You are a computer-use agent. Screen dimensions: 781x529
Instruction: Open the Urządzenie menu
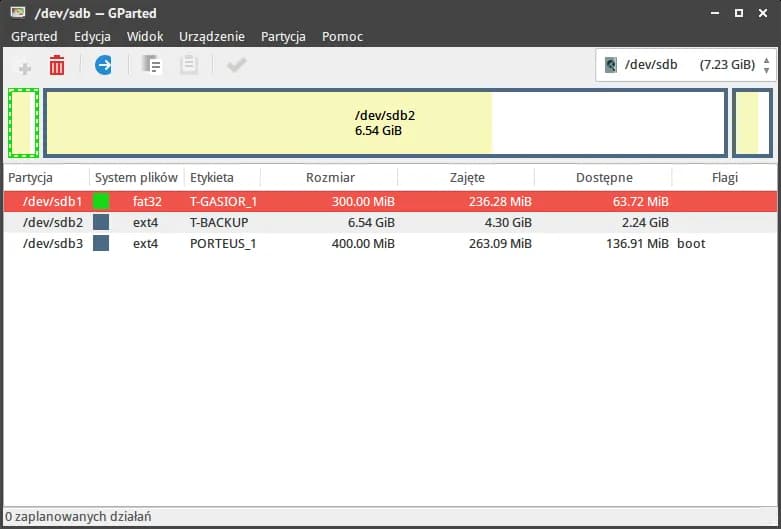tap(212, 36)
